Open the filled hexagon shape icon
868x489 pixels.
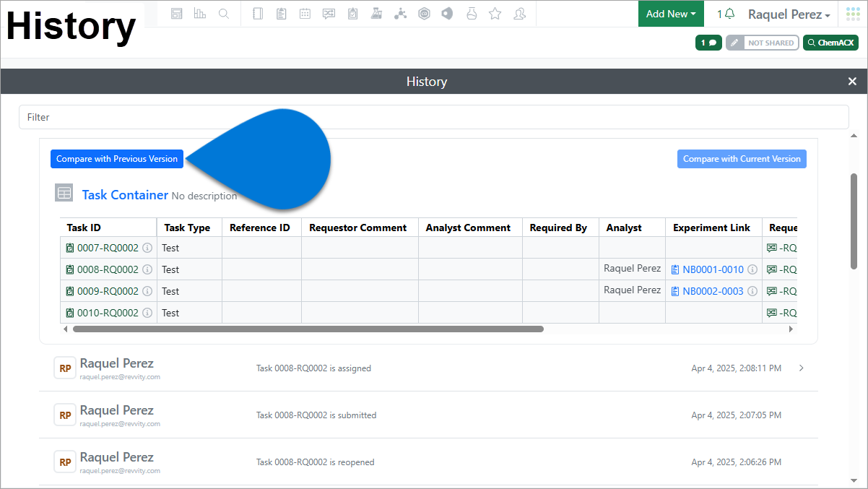(x=448, y=14)
